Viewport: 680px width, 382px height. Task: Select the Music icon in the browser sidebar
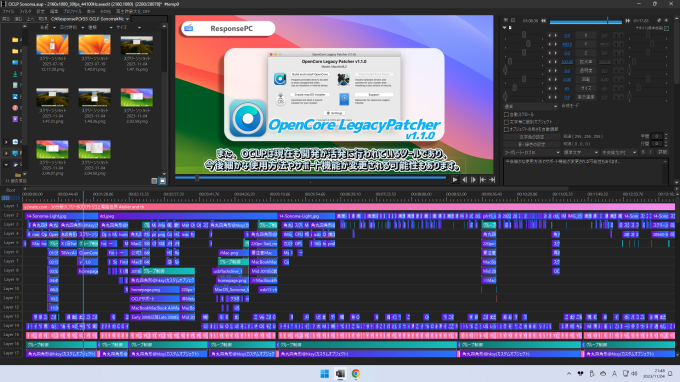pos(15,108)
